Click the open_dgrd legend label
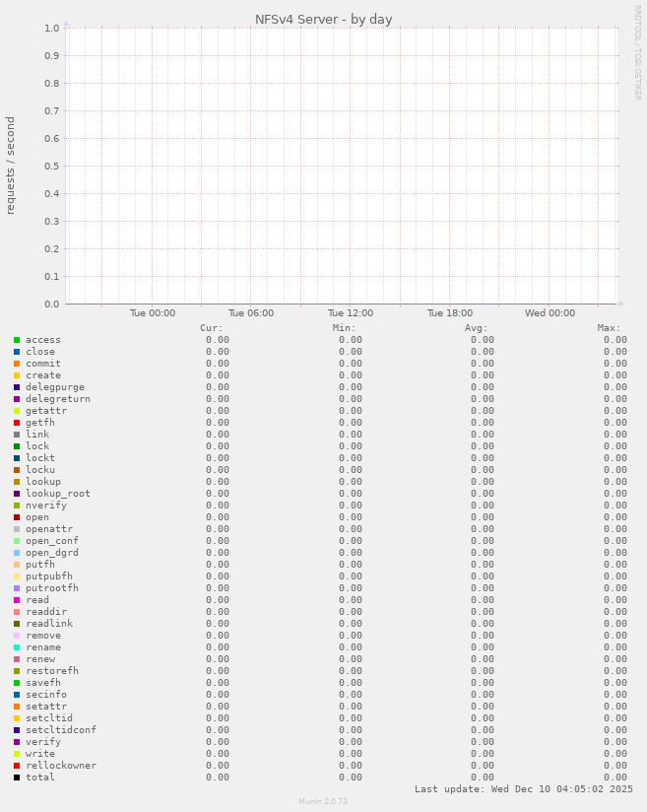The height and width of the screenshot is (812, 647). click(x=52, y=553)
